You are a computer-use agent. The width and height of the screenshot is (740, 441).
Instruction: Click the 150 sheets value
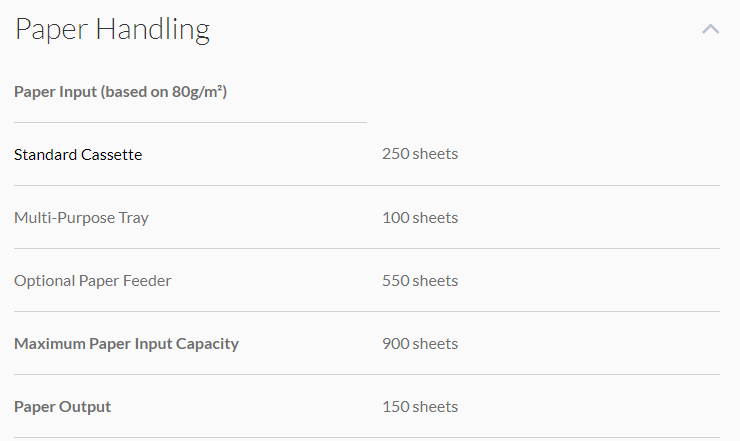(x=420, y=407)
